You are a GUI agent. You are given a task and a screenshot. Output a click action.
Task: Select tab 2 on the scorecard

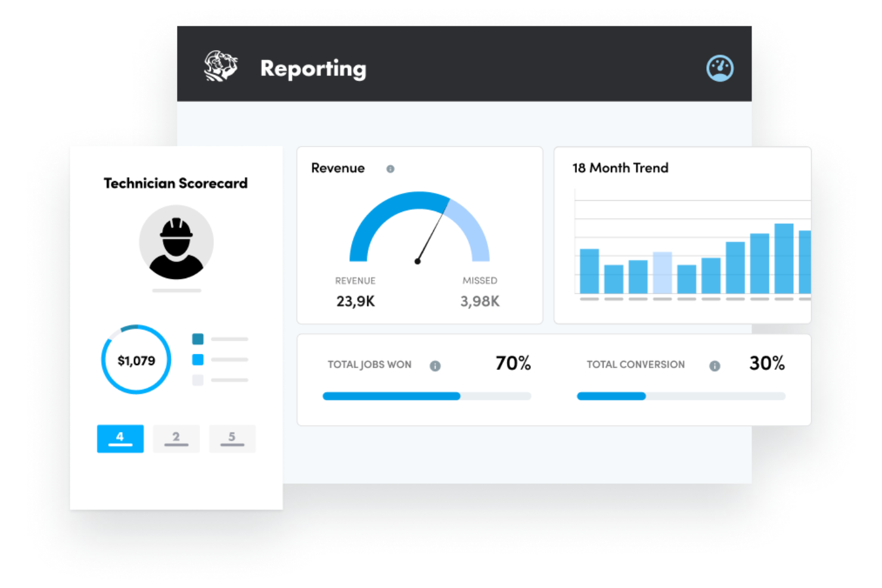pyautogui.click(x=176, y=438)
